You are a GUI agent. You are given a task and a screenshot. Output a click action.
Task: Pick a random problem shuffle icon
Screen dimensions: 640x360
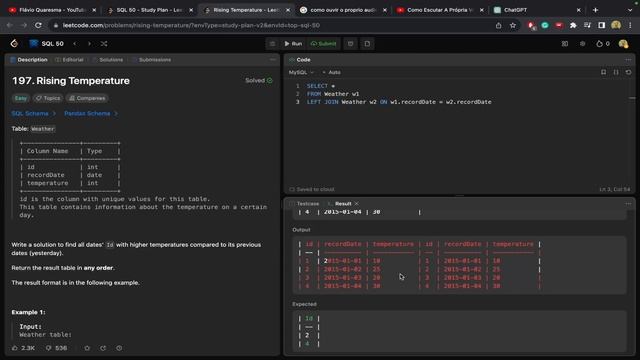point(104,43)
